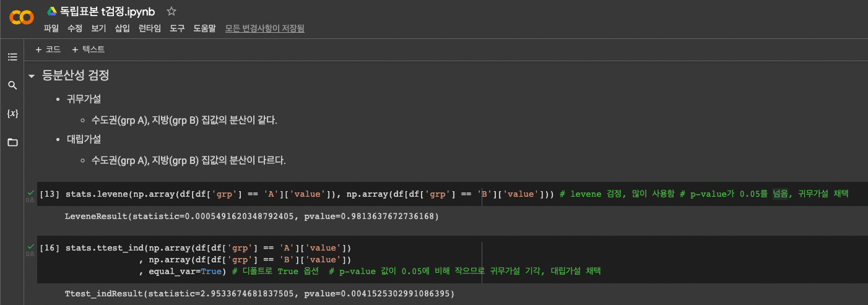Click the run status checkmark of cell 16
This screenshot has width=868, height=305.
pyautogui.click(x=30, y=246)
